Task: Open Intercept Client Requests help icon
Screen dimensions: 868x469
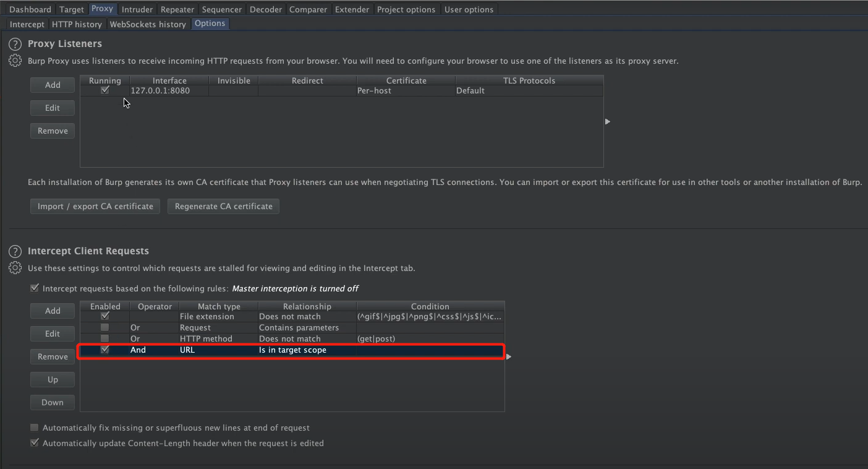Action: [15, 252]
